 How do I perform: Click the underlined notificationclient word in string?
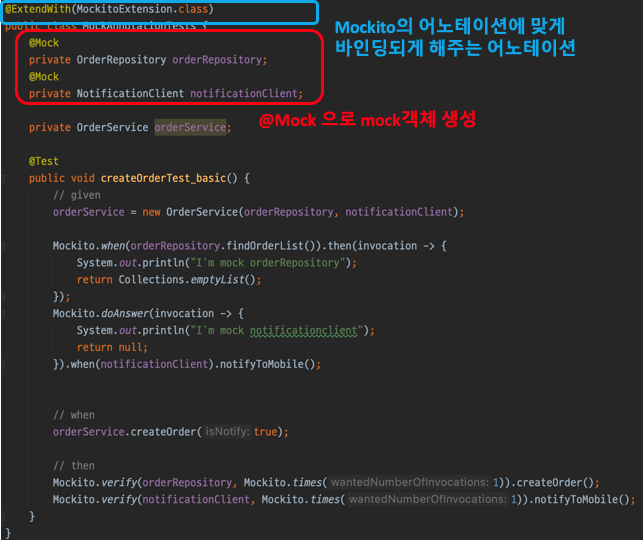coord(303,330)
